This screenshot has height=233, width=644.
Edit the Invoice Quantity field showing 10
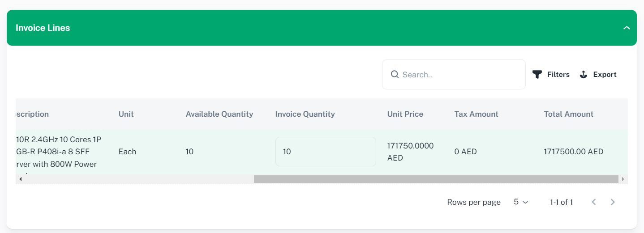click(x=325, y=152)
